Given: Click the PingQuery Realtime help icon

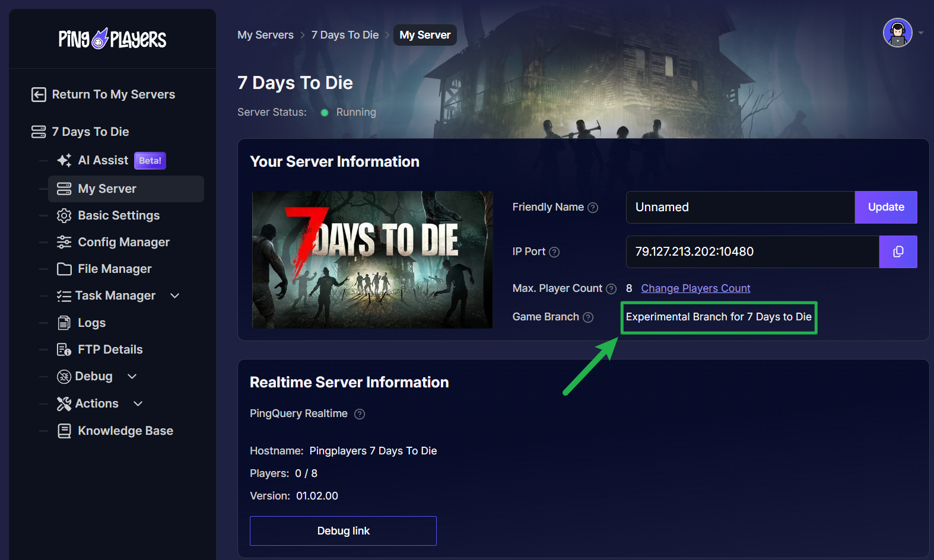Looking at the screenshot, I should tap(360, 414).
